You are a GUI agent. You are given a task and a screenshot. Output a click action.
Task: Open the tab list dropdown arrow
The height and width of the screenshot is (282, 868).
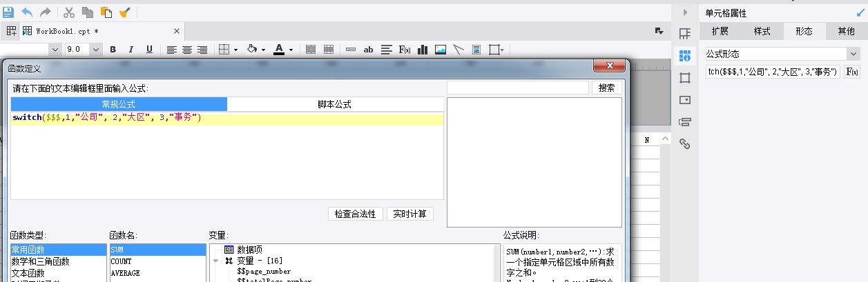pos(659,31)
